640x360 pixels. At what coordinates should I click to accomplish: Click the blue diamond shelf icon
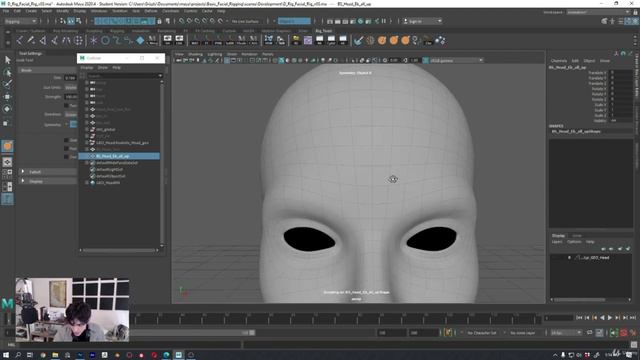140,40
